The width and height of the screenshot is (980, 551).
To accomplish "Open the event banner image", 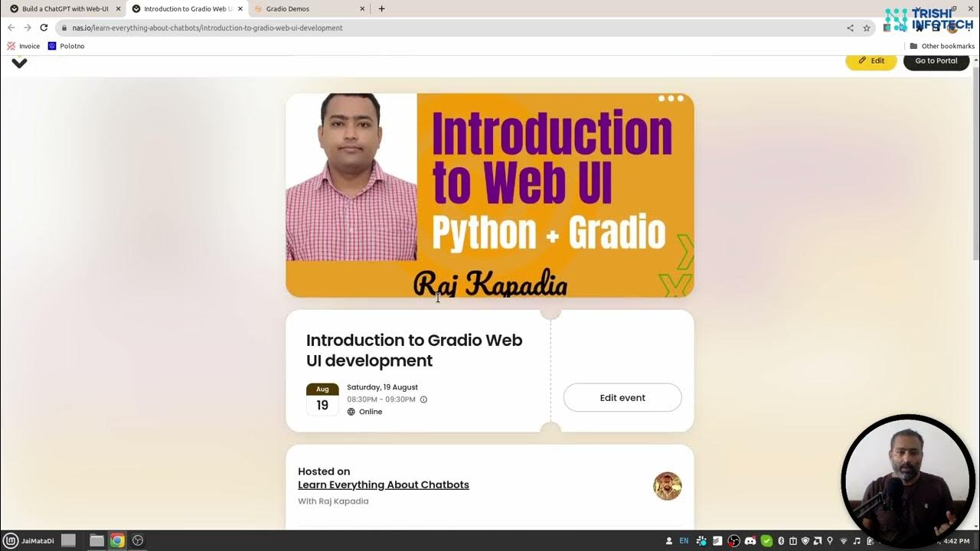I will 490,195.
